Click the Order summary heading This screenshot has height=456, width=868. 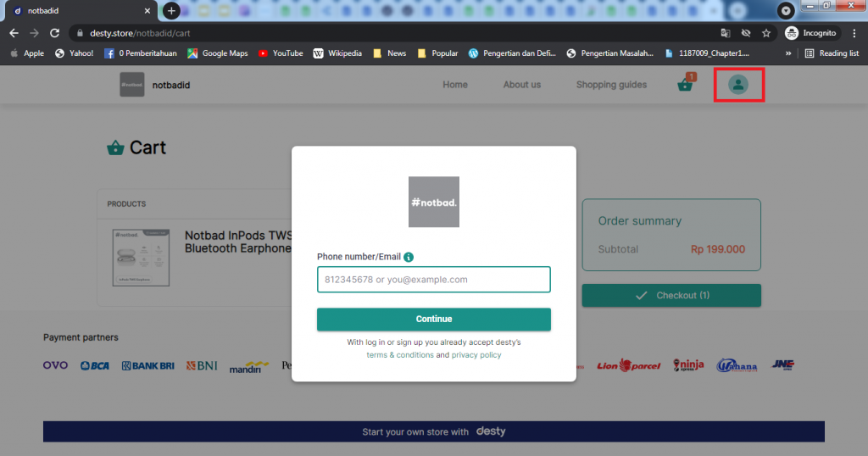(639, 221)
